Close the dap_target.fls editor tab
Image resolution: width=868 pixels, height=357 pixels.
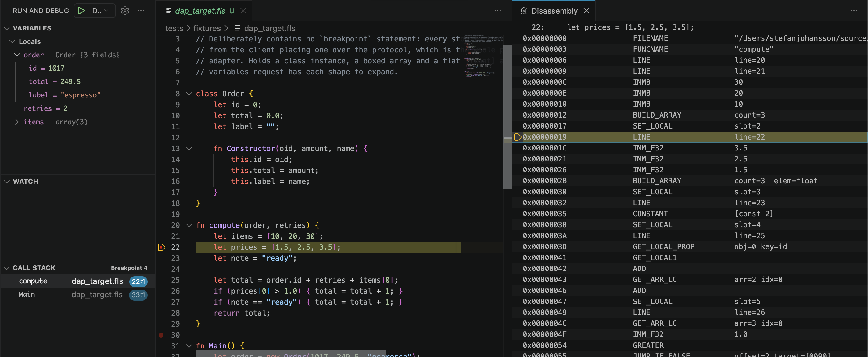(x=243, y=11)
